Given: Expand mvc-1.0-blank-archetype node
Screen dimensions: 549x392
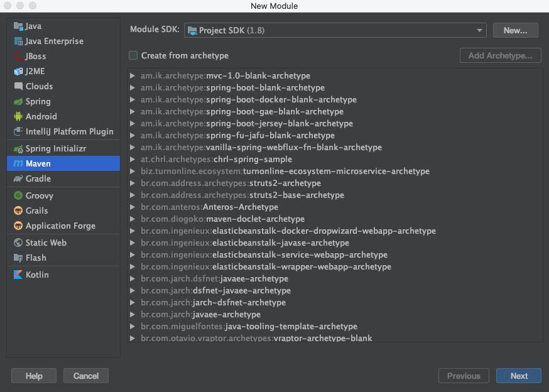Looking at the screenshot, I should pyautogui.click(x=133, y=75).
